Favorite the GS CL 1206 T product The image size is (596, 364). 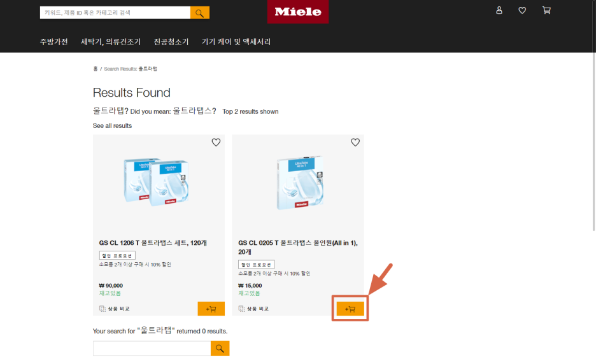216,143
